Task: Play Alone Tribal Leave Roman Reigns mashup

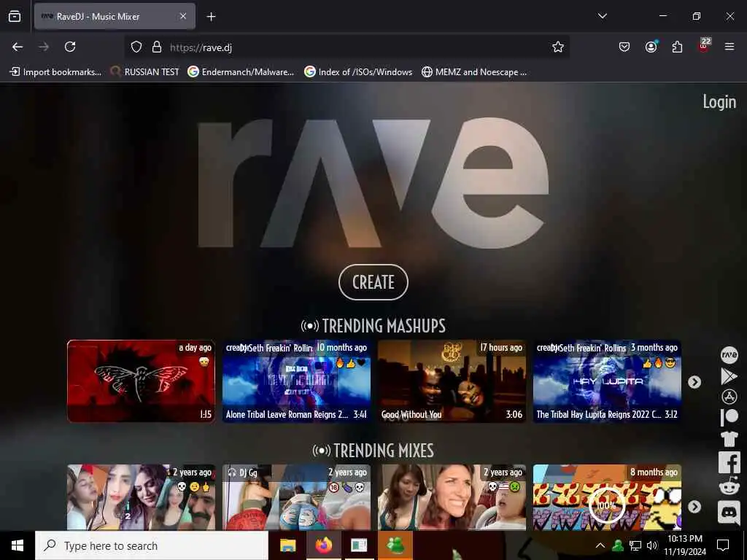Action: pyautogui.click(x=296, y=381)
